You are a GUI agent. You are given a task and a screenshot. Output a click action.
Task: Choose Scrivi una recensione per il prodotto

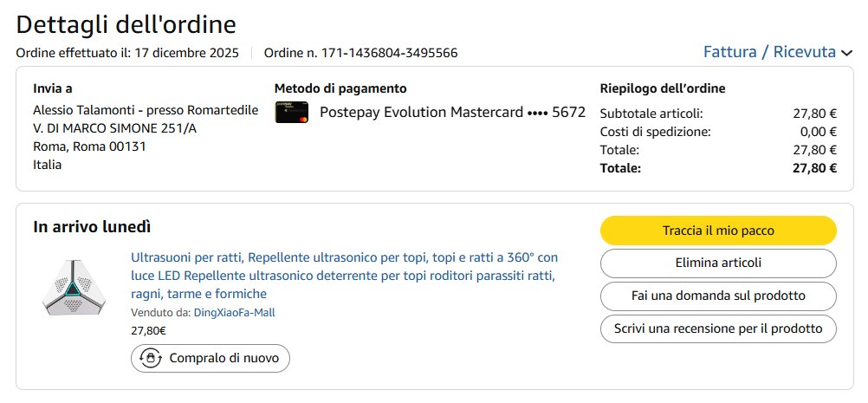(718, 328)
